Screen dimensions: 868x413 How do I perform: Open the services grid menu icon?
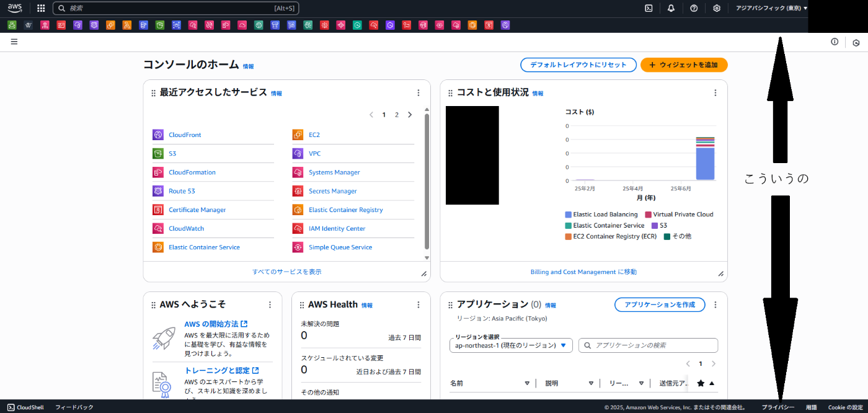click(41, 8)
